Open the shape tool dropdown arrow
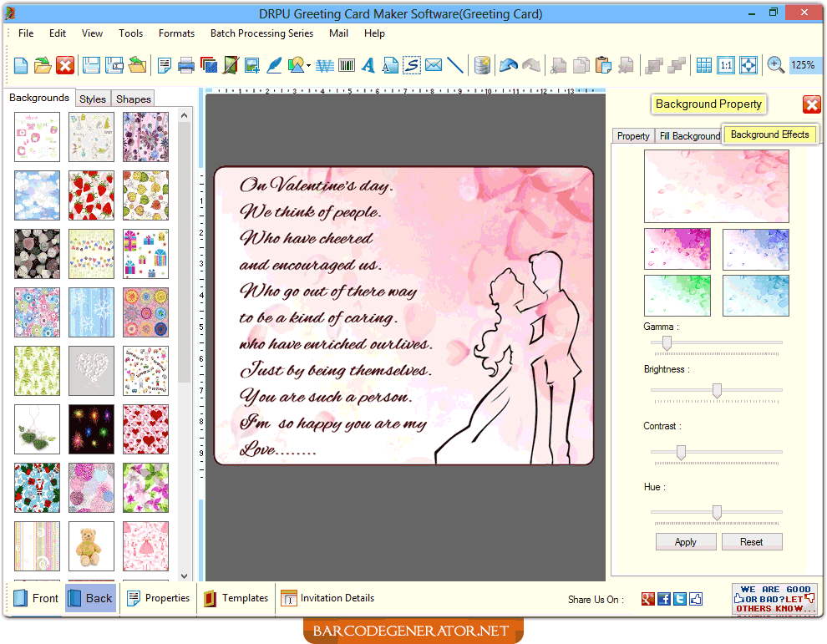Viewport: 827px width, 644px height. pos(309,65)
